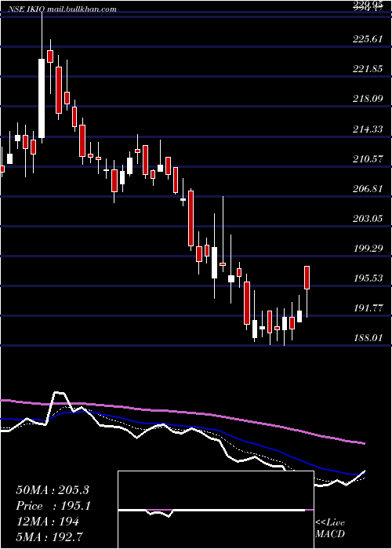Click the <<Live MACD label
This screenshot has width=392, height=549.
point(330,529)
